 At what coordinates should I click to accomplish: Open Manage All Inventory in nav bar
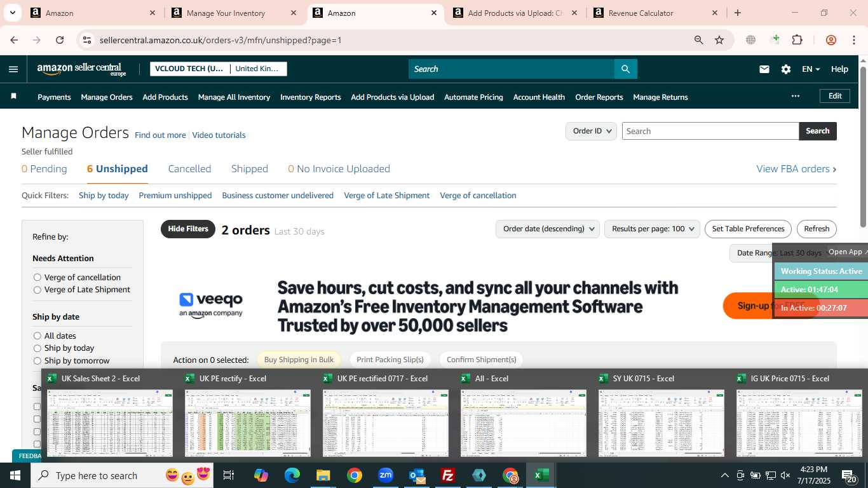click(x=234, y=97)
